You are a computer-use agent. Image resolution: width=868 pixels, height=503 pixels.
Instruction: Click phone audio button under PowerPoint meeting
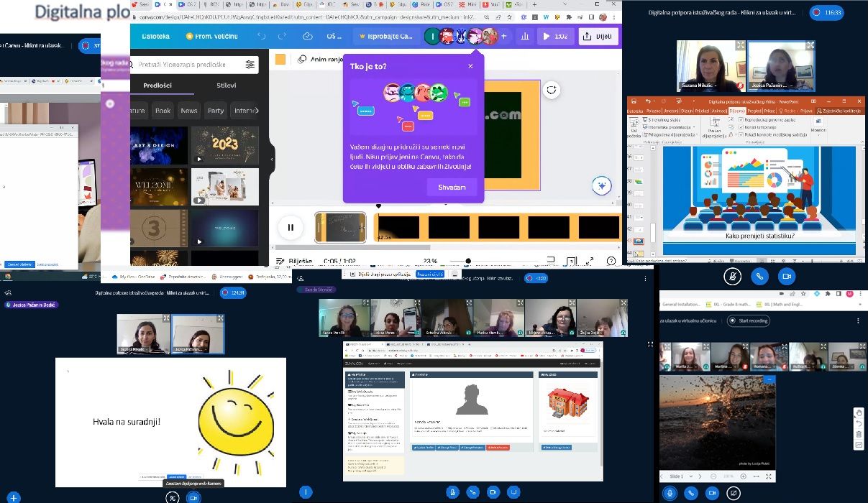(759, 276)
